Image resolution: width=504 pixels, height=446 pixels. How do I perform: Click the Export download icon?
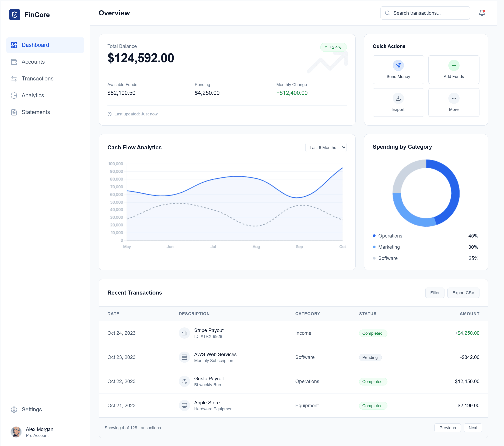(398, 98)
